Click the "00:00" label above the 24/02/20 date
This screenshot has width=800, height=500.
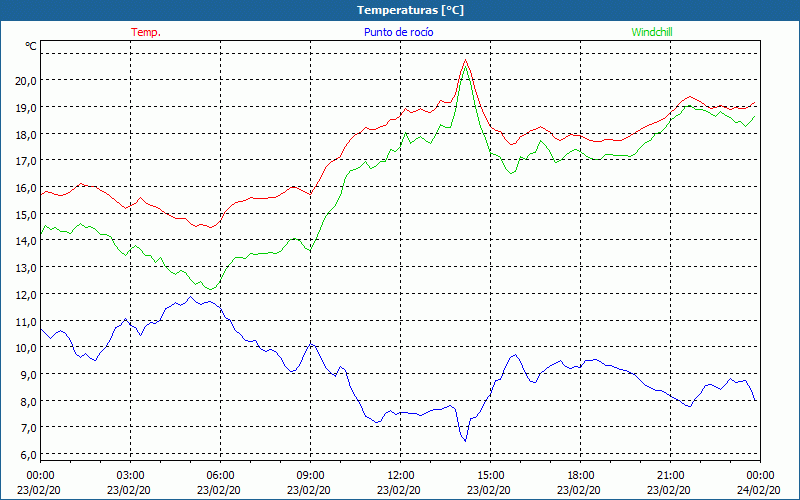[x=760, y=476]
